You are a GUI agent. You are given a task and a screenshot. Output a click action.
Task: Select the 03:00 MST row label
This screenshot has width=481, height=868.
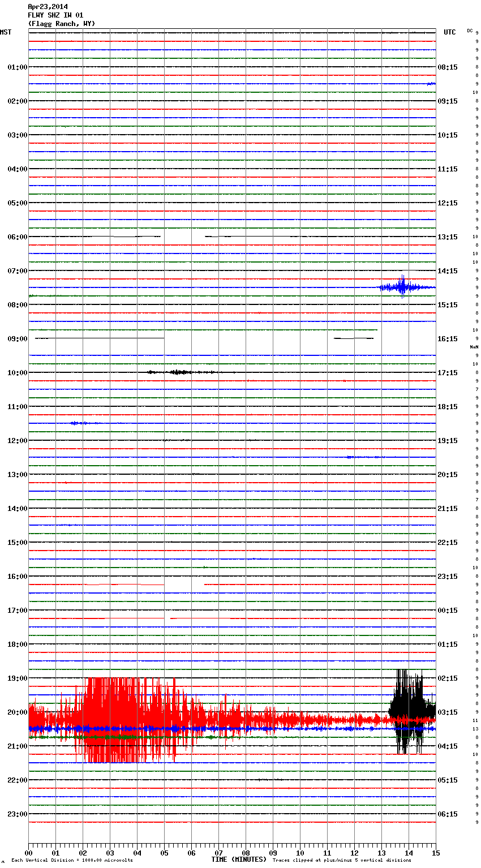point(17,135)
